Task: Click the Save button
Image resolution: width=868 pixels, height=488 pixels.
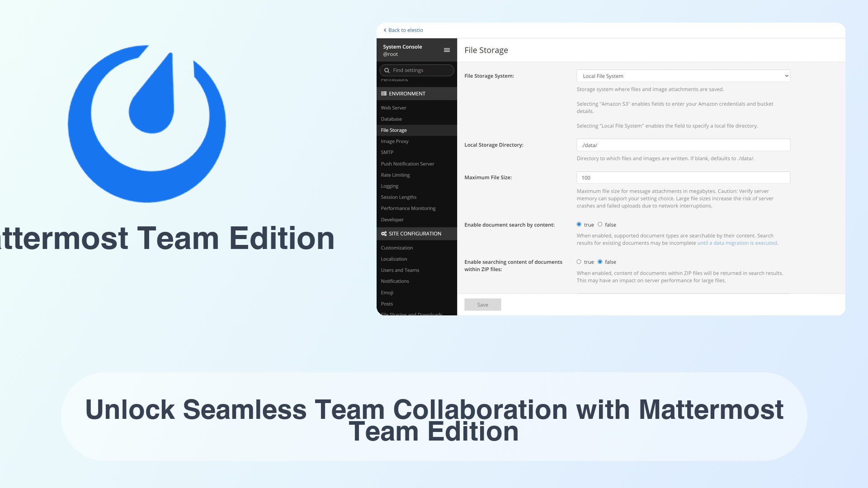Action: click(x=482, y=305)
